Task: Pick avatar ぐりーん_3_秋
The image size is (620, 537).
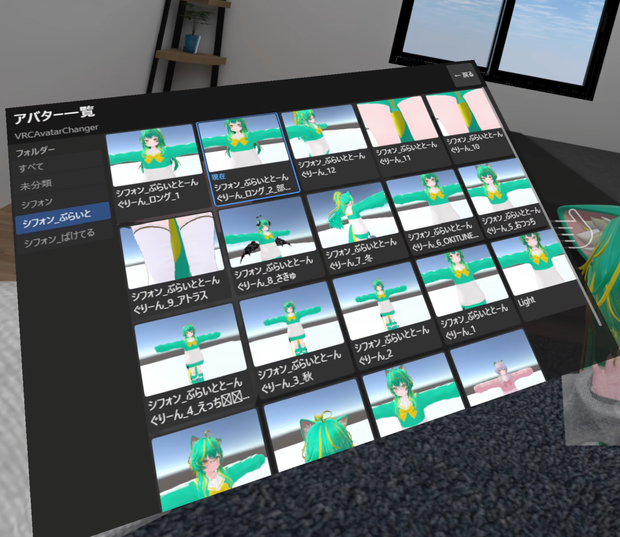Action: pos(295,343)
